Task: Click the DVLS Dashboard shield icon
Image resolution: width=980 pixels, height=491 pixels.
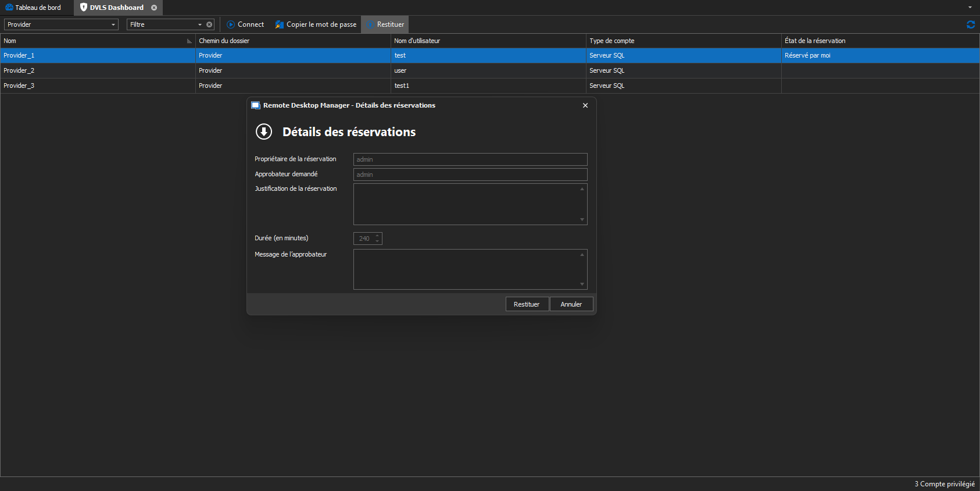Action: [84, 8]
